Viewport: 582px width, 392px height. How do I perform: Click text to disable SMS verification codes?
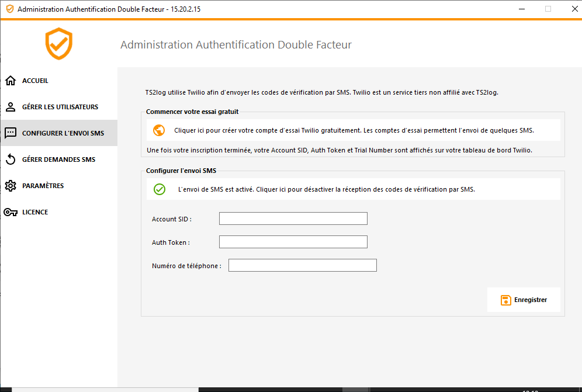pos(354,189)
